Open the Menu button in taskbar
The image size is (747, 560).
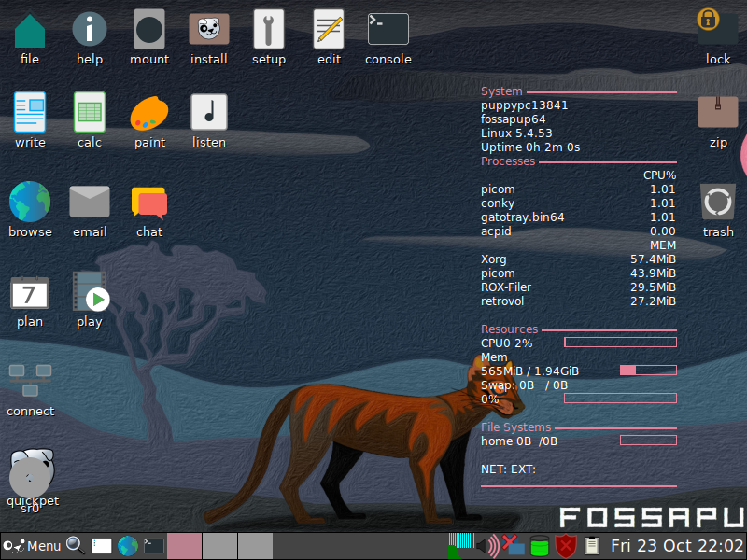pyautogui.click(x=32, y=546)
